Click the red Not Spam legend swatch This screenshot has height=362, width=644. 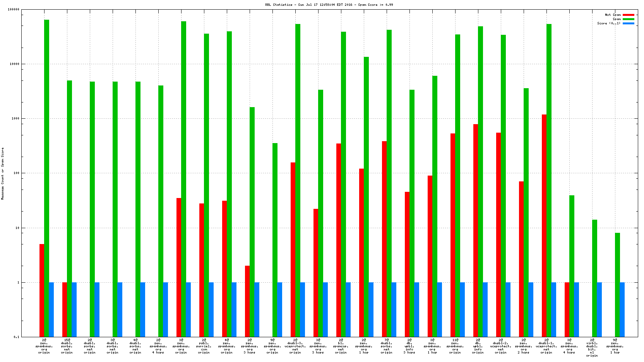628,15
